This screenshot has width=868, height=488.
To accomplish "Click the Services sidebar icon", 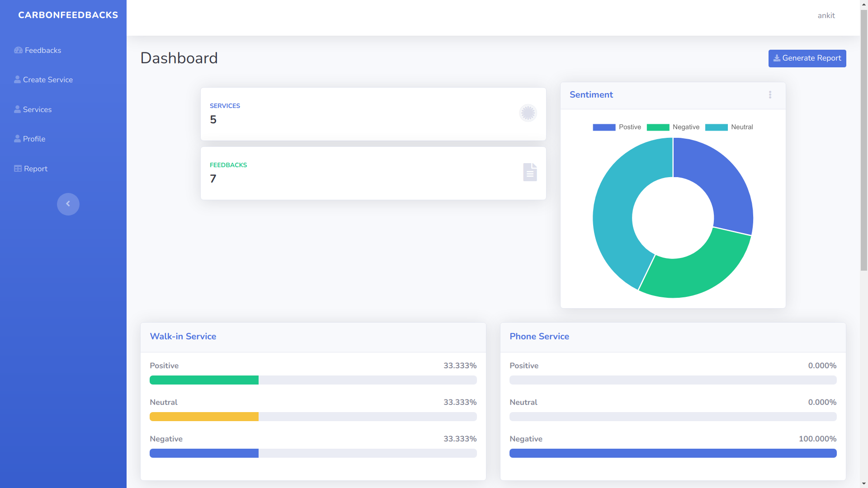I will (17, 109).
